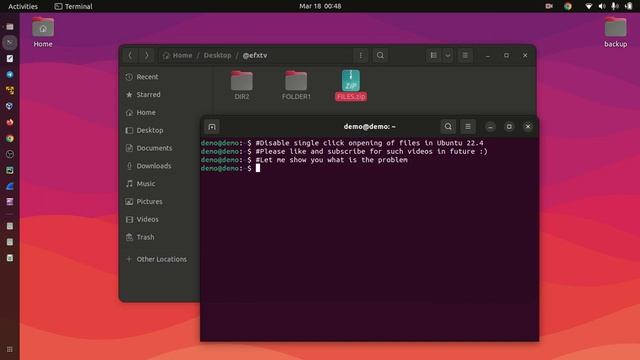Show Applications grid in the dock
The image size is (640, 360).
(10, 349)
